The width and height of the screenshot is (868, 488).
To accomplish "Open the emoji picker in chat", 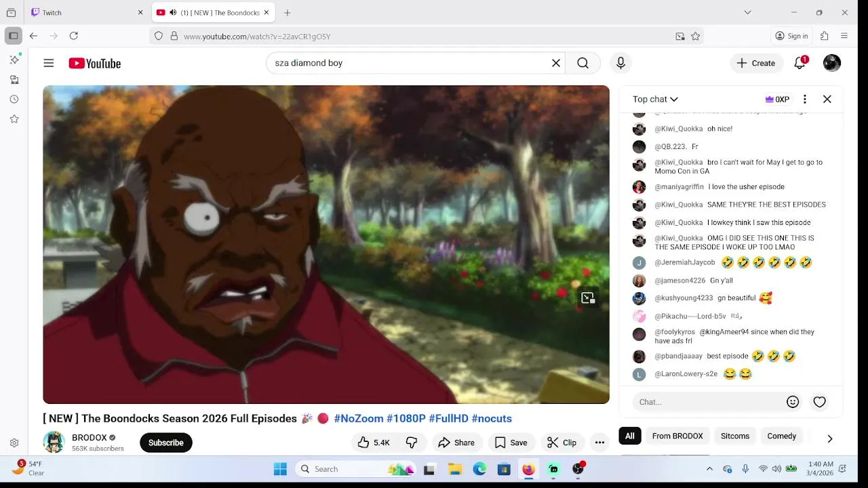I will (x=793, y=402).
